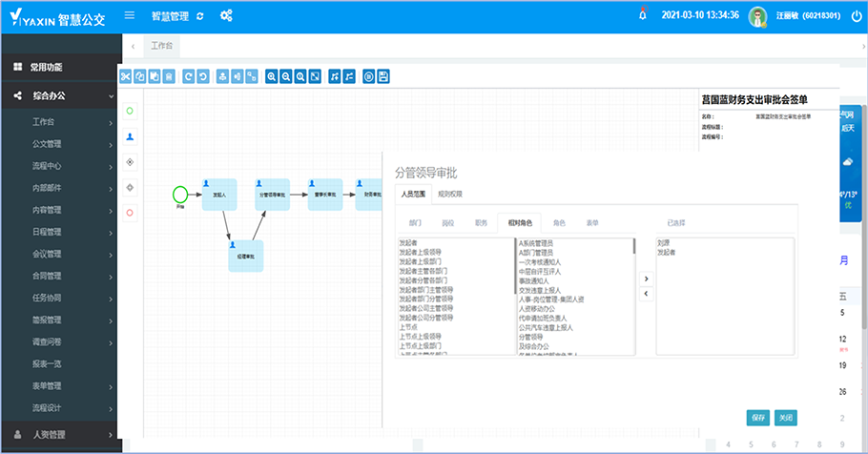Select the green start event palette icon
868x454 pixels.
tap(130, 112)
